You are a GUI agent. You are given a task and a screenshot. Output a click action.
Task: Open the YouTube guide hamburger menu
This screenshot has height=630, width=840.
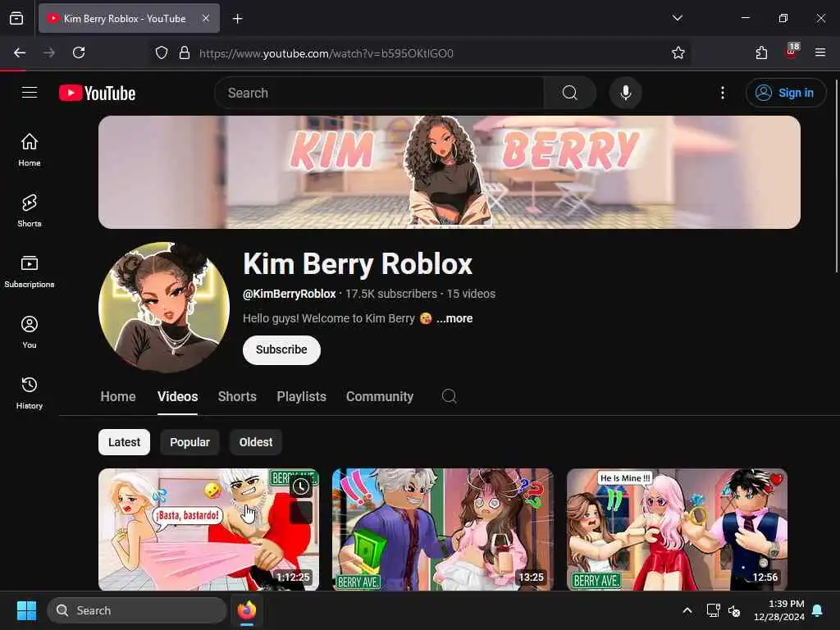(30, 93)
